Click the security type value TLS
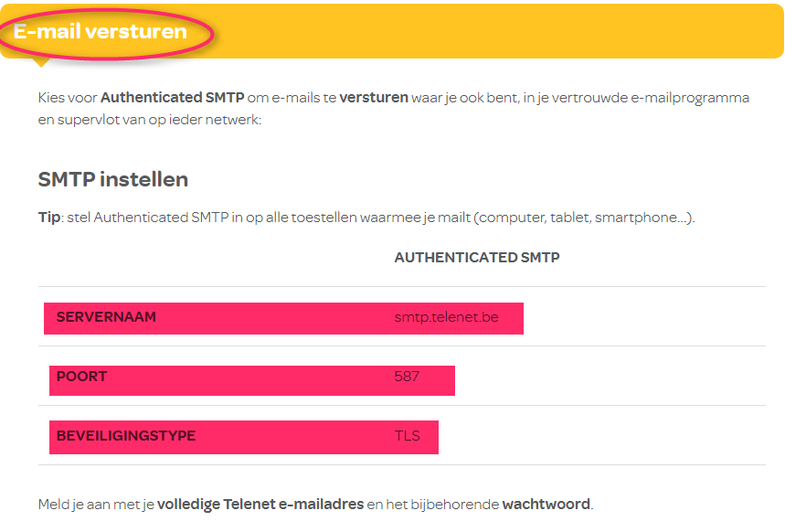This screenshot has height=532, width=785. tap(407, 436)
